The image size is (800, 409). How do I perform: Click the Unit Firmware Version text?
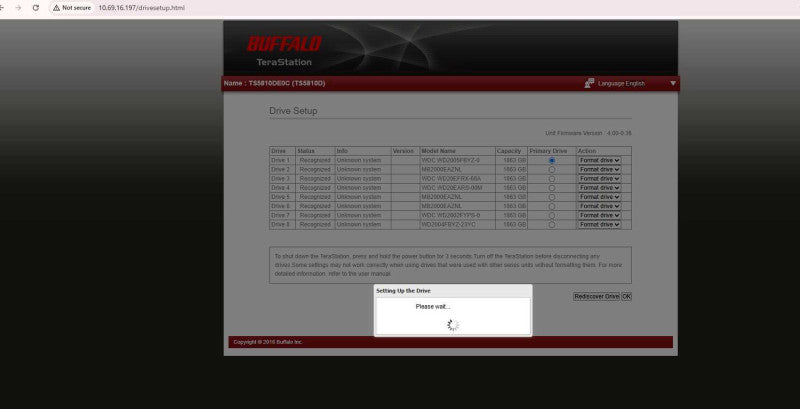(588, 133)
